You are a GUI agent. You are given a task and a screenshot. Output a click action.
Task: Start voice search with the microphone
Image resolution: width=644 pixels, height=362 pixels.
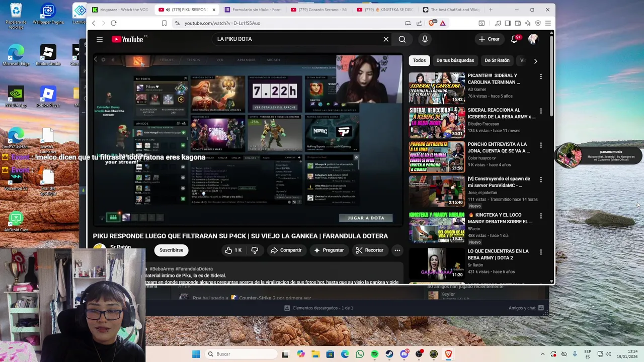point(425,39)
